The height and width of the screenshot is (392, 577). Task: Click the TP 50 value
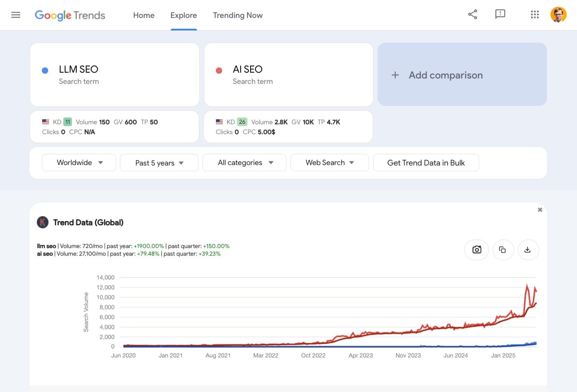tap(154, 122)
